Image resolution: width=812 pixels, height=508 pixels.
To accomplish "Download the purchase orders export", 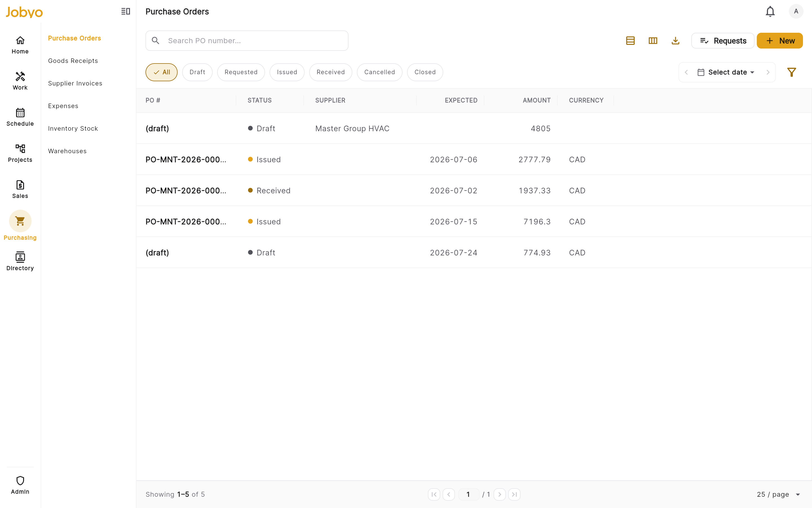I will pos(676,41).
